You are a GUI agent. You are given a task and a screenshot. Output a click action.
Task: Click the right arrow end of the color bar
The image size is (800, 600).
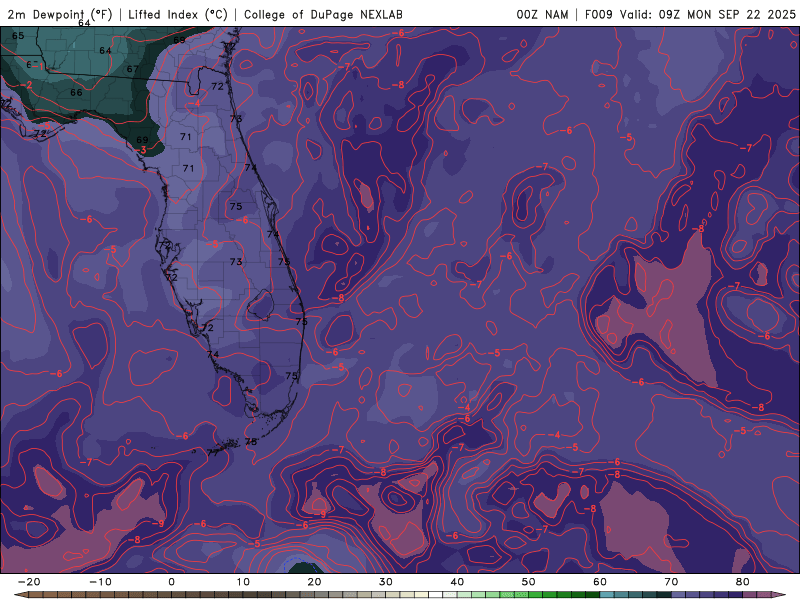tap(779, 595)
